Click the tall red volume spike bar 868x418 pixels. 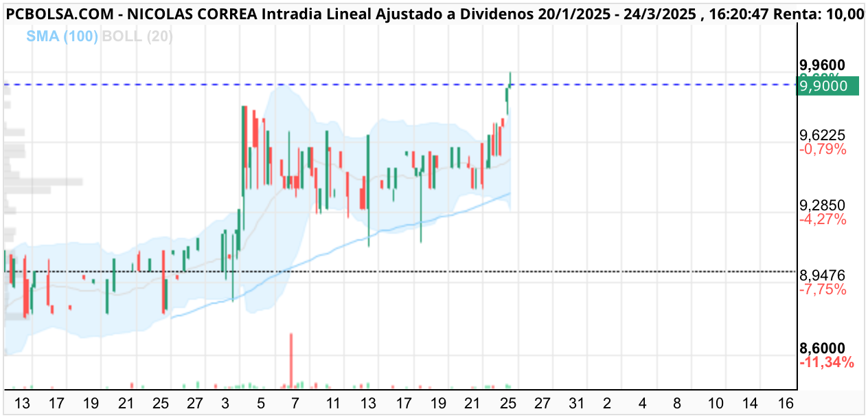point(291,361)
